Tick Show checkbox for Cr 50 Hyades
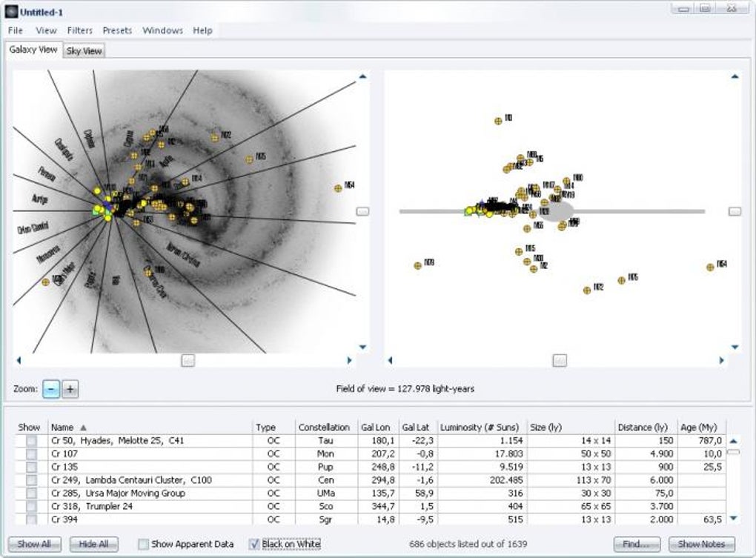Image resolution: width=756 pixels, height=558 pixels. point(31,441)
